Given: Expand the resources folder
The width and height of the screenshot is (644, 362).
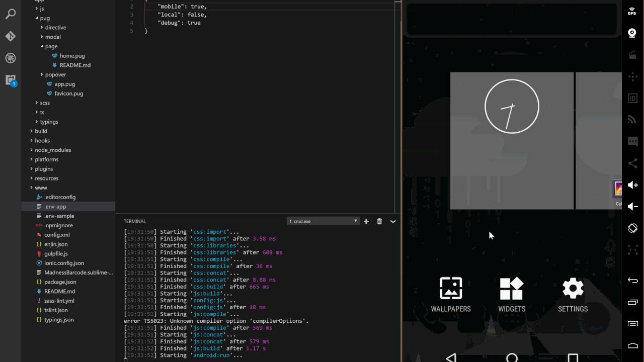Looking at the screenshot, I should point(47,178).
